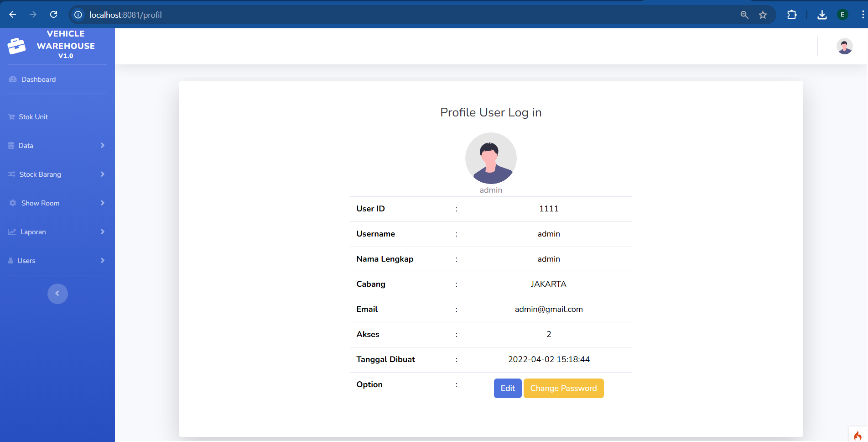Click the zoom magnifier icon in address bar
Viewport: 868px width, 442px height.
coord(744,15)
